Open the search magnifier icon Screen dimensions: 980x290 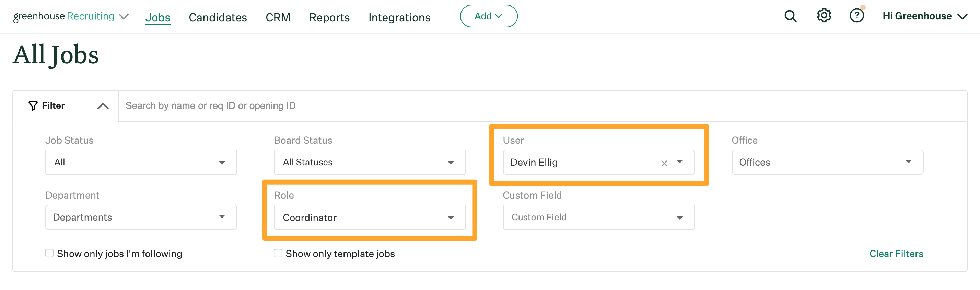(790, 16)
